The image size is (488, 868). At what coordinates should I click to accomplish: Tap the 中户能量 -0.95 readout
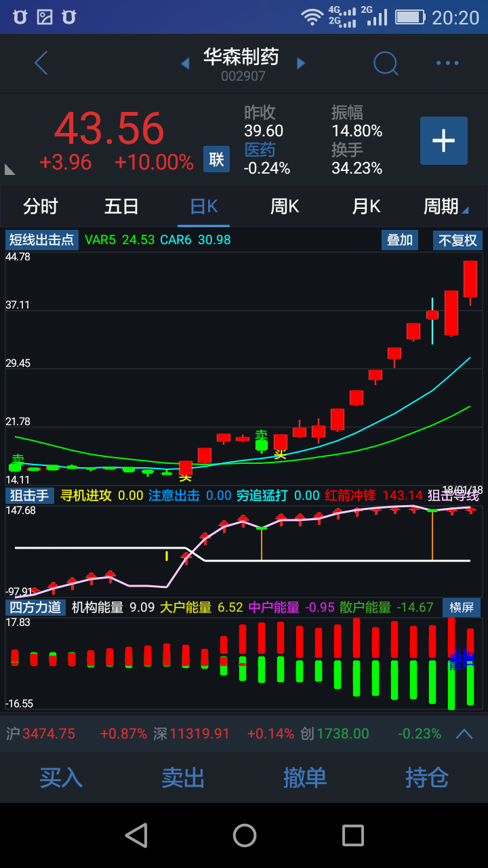pyautogui.click(x=291, y=607)
